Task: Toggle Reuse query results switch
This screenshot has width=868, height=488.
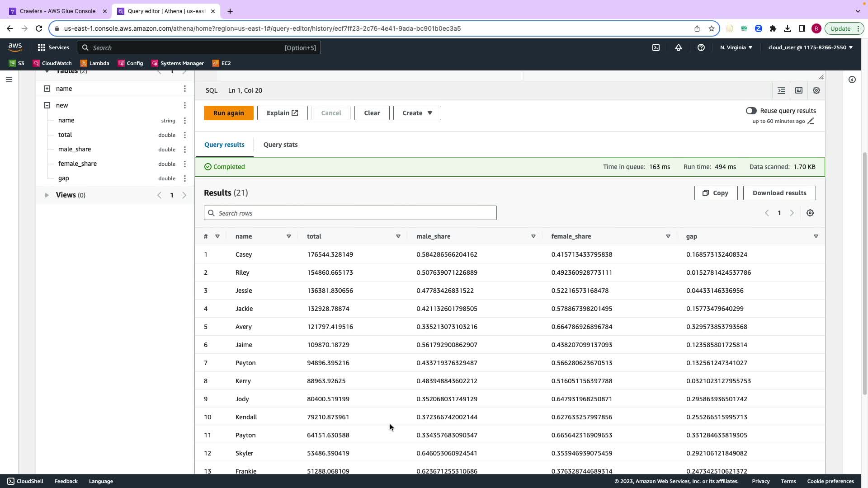Action: (x=751, y=111)
